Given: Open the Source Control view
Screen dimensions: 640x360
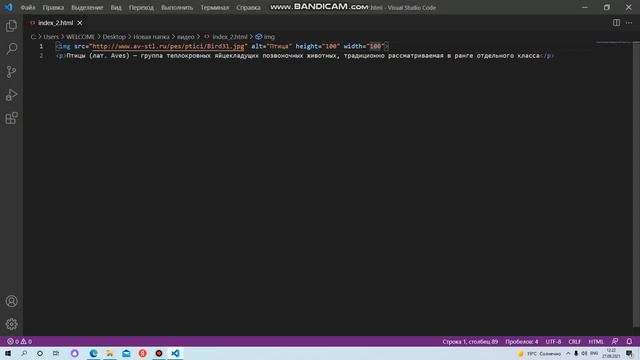Looking at the screenshot, I should coord(11,72).
